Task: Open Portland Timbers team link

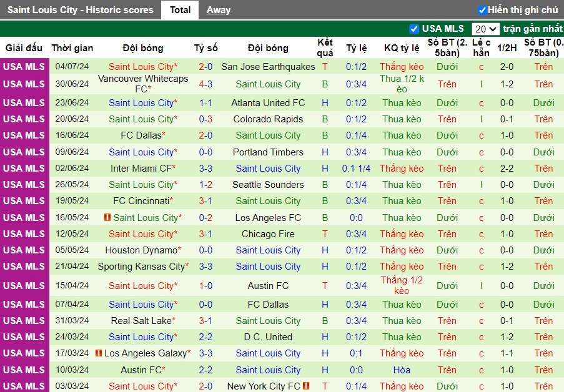Action: click(x=268, y=152)
